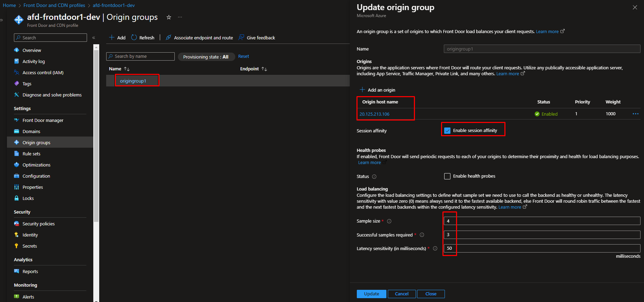Expand the portal menu chevron at far left
644x302 pixels.
click(1, 20)
